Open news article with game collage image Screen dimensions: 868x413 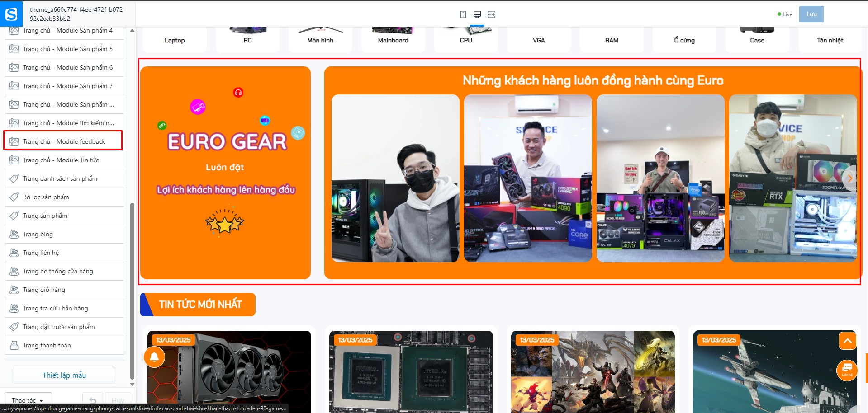pos(593,371)
